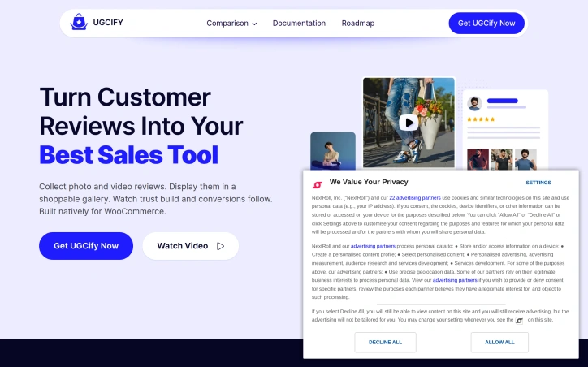Open third review photo of man in blue shirt
Viewport: 588px width, 367px height.
point(525,159)
